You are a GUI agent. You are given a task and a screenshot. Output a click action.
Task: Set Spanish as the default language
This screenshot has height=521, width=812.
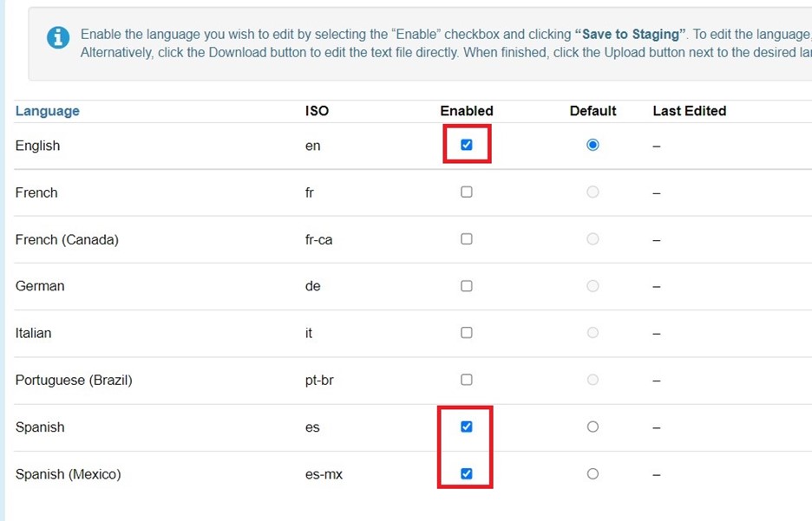pos(593,427)
